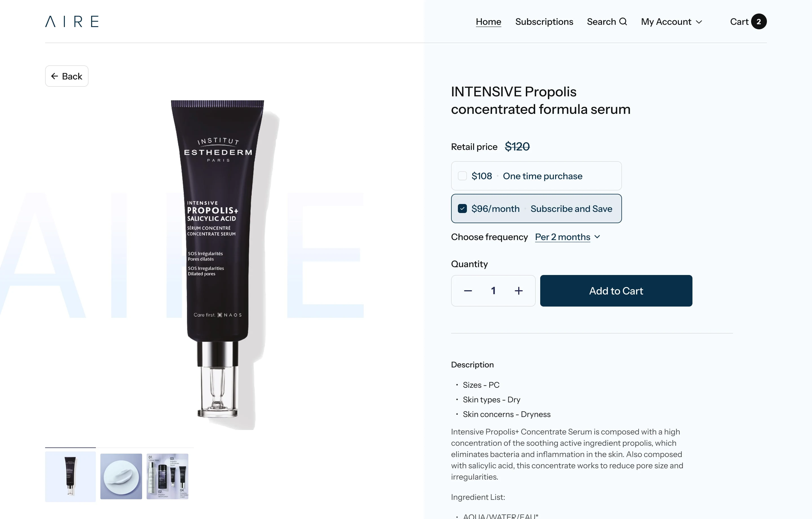Decrease quantity with the minus icon
The image size is (812, 519).
[468, 291]
